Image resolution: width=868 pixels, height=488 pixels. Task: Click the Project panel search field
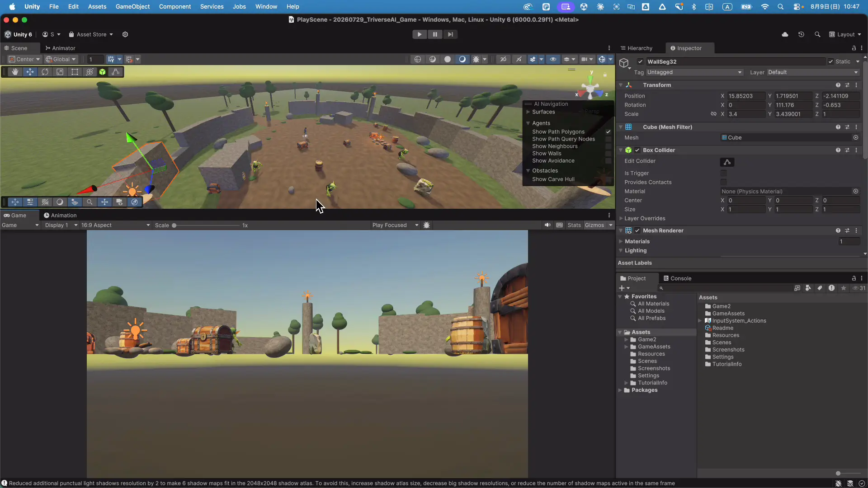tap(725, 288)
